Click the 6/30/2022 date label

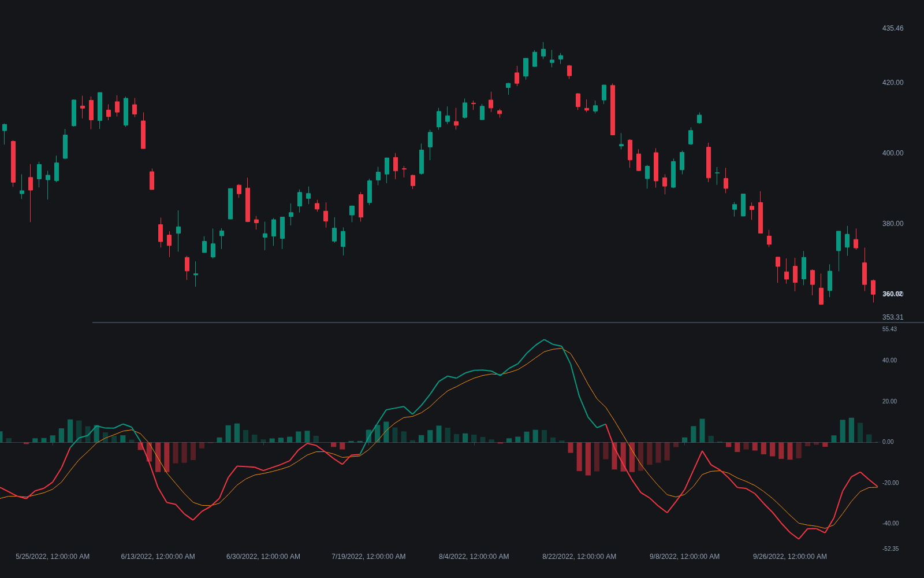tap(263, 557)
